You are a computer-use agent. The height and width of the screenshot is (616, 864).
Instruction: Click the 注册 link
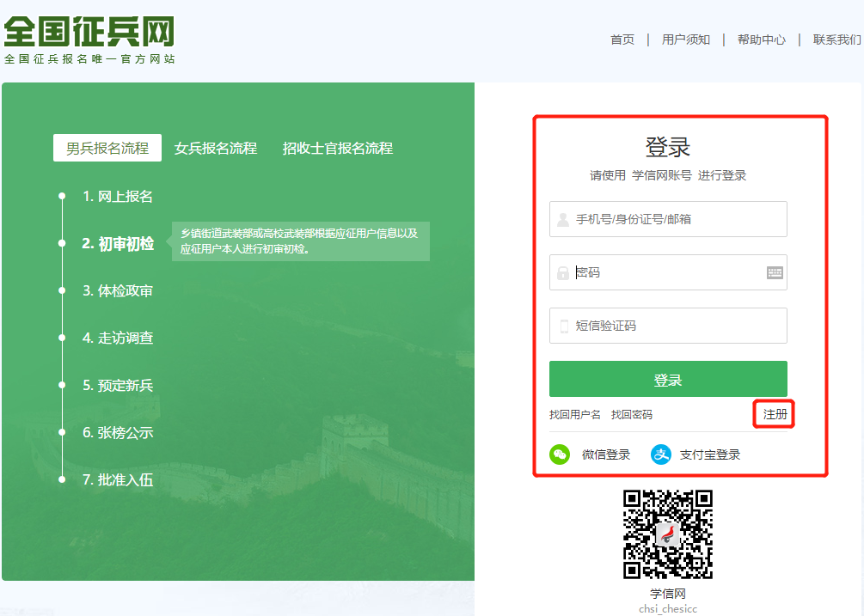pos(773,414)
